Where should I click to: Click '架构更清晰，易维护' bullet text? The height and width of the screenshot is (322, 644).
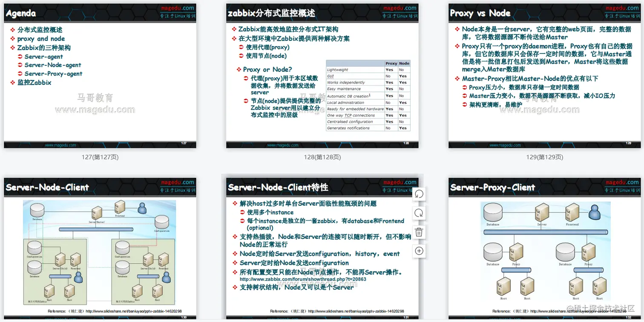click(x=495, y=104)
